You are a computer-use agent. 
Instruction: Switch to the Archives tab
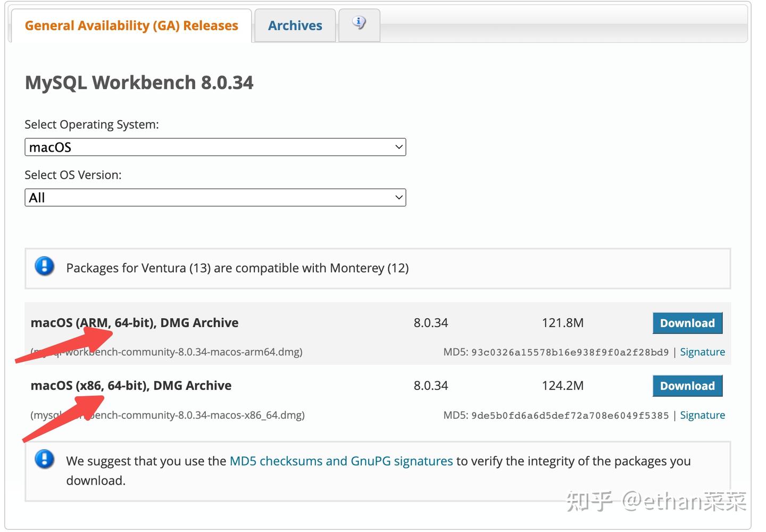coord(295,25)
